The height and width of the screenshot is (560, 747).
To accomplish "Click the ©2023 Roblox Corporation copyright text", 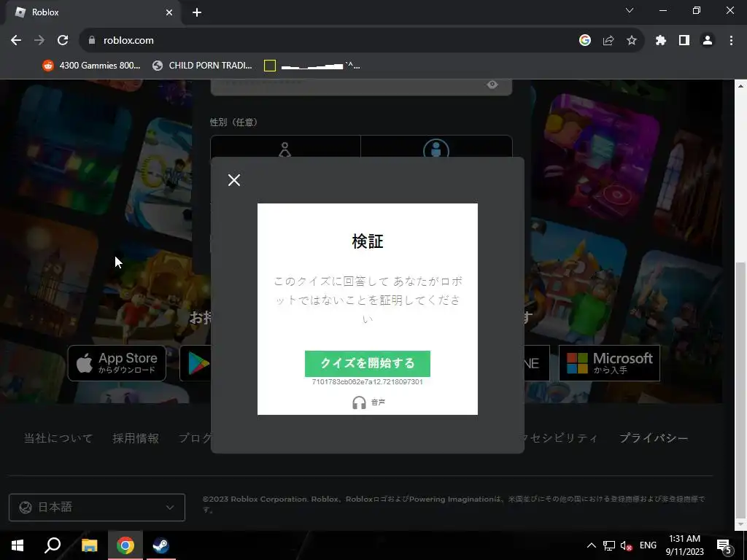I will (454, 504).
